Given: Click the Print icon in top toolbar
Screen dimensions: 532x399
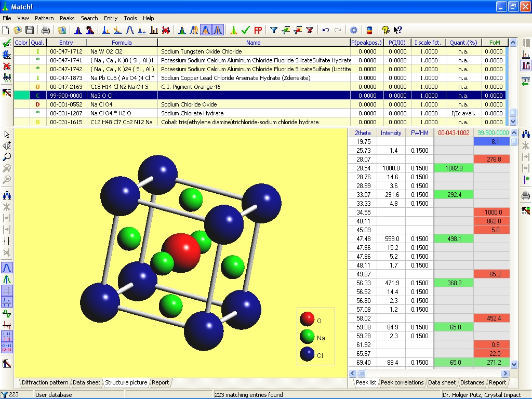Looking at the screenshot, I should 46,30.
